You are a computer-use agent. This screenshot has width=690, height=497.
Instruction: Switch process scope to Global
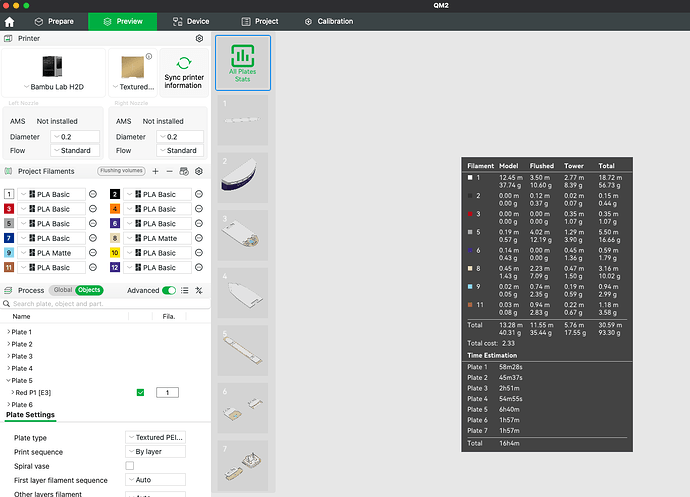click(62, 290)
